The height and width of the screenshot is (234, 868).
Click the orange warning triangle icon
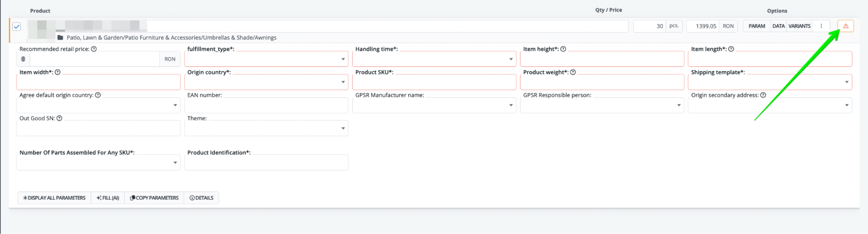[x=845, y=26]
